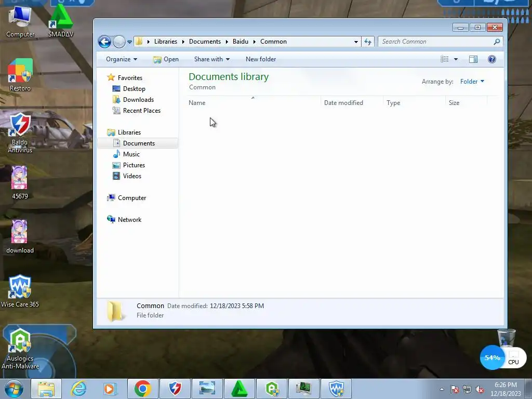
Task: Click the CPU usage floating widget
Action: click(503, 357)
